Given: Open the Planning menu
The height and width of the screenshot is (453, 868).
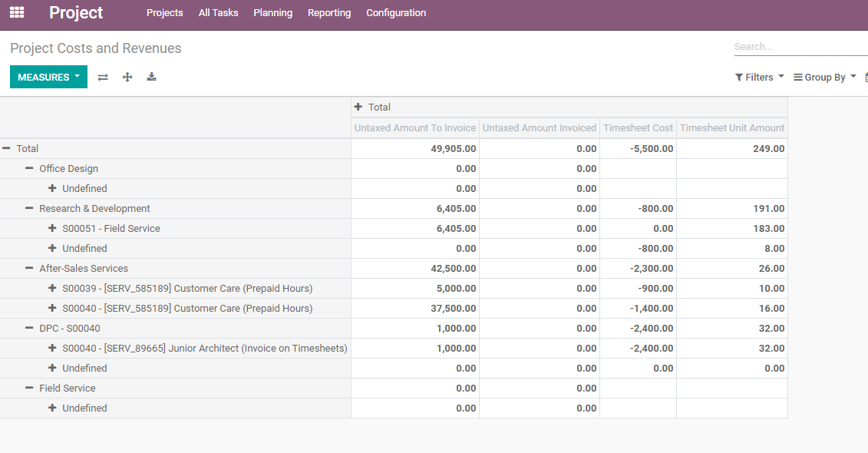Looking at the screenshot, I should [x=273, y=13].
